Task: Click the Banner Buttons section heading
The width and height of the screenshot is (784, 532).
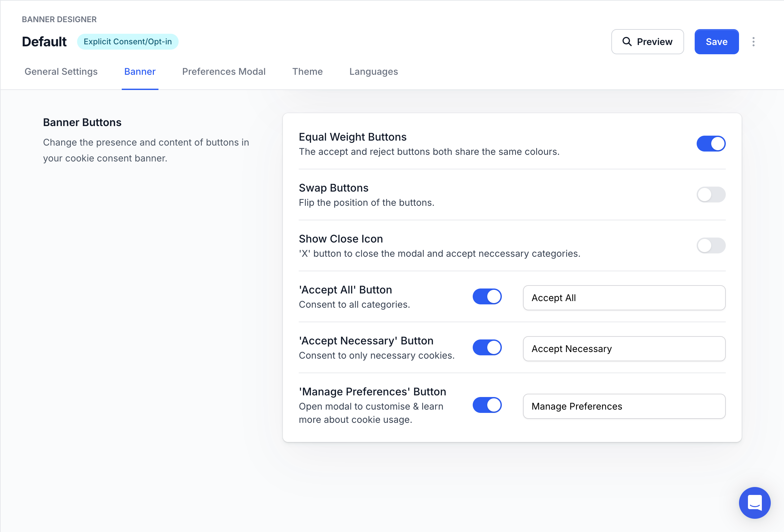Action: [82, 122]
